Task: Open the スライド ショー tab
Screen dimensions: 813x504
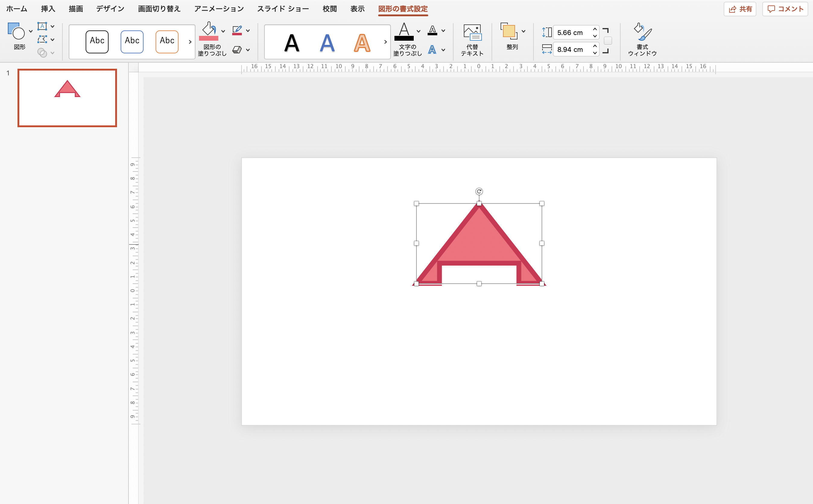Action: (283, 9)
